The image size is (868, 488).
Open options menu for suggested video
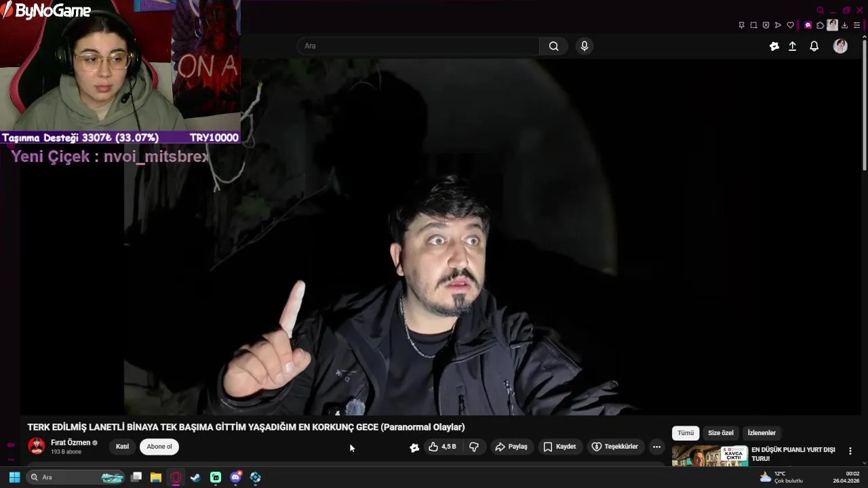pyautogui.click(x=850, y=451)
